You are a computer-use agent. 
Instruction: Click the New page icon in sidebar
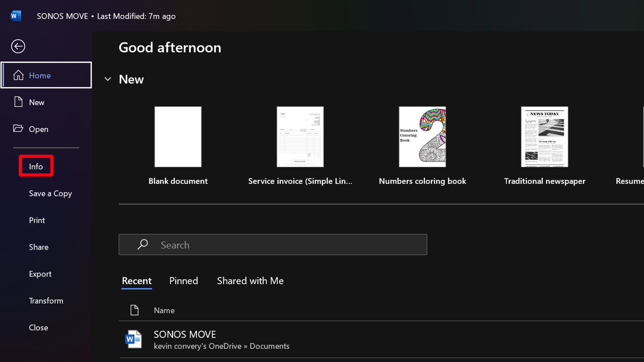pos(18,102)
